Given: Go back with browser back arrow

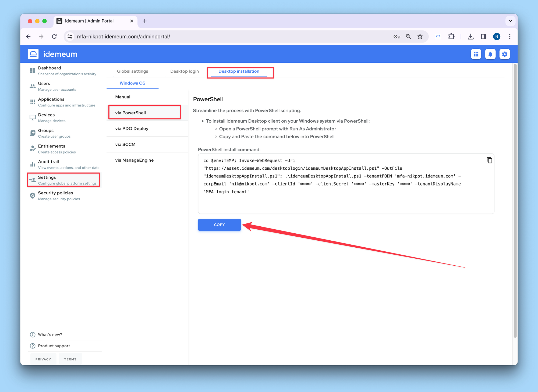Looking at the screenshot, I should (29, 37).
